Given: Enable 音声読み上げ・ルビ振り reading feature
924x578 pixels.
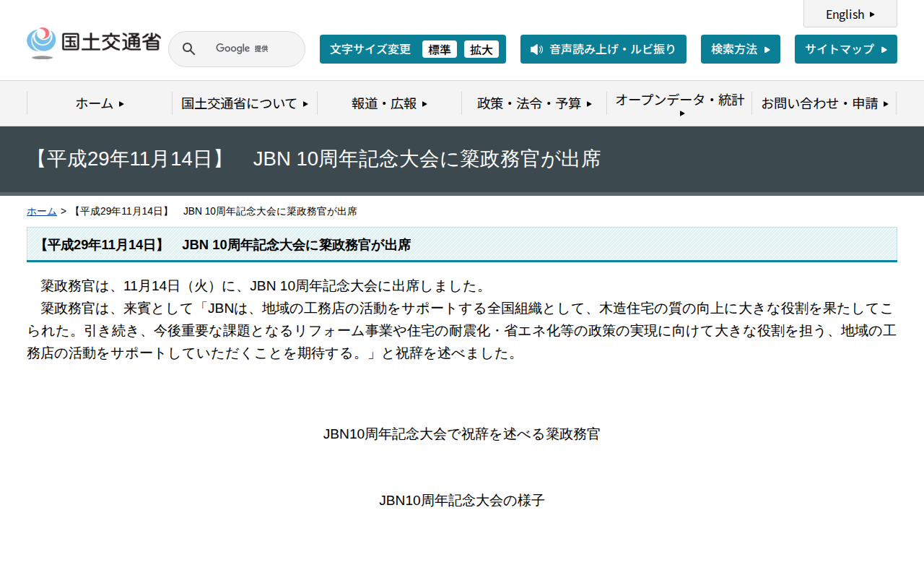Looking at the screenshot, I should point(603,49).
